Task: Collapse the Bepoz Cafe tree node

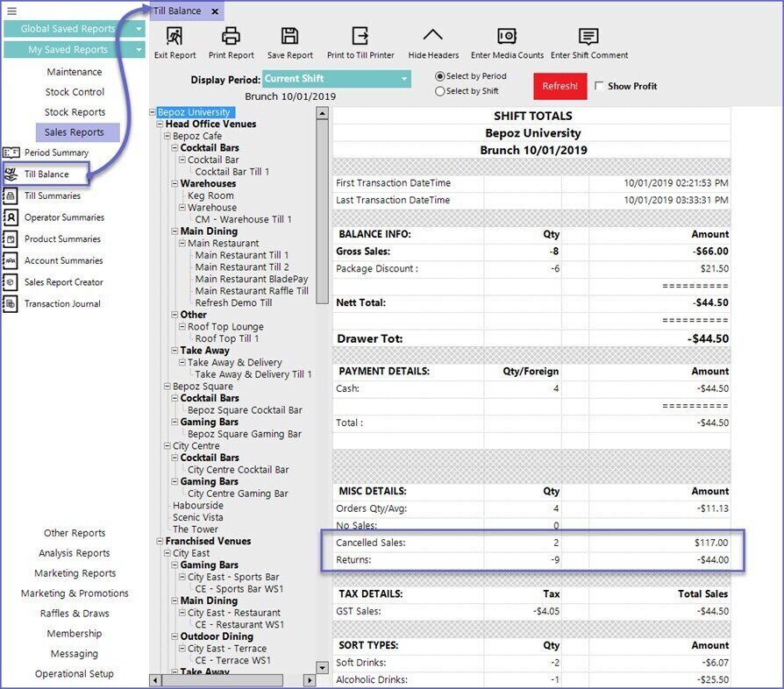Action: point(167,137)
